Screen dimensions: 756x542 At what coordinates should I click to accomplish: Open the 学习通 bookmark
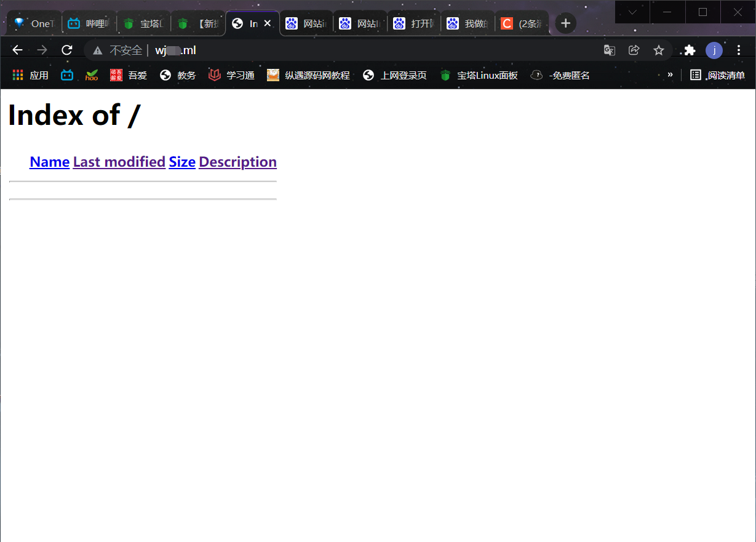coord(231,75)
